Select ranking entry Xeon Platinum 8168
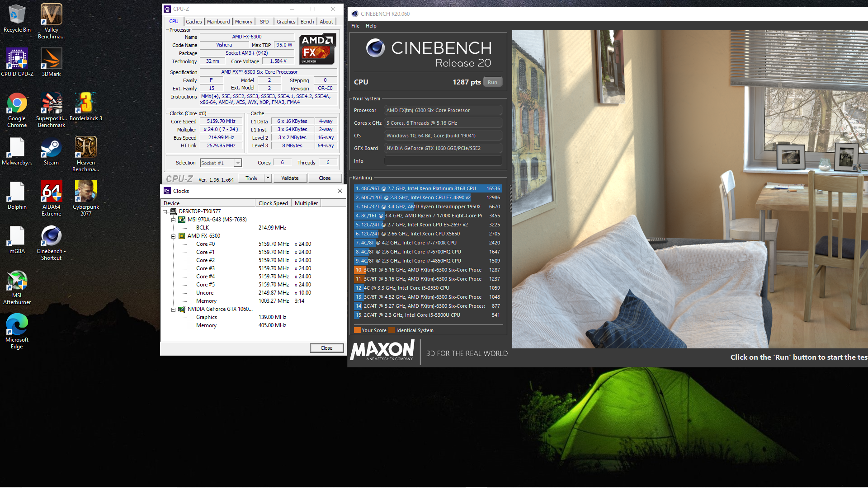 coord(428,188)
